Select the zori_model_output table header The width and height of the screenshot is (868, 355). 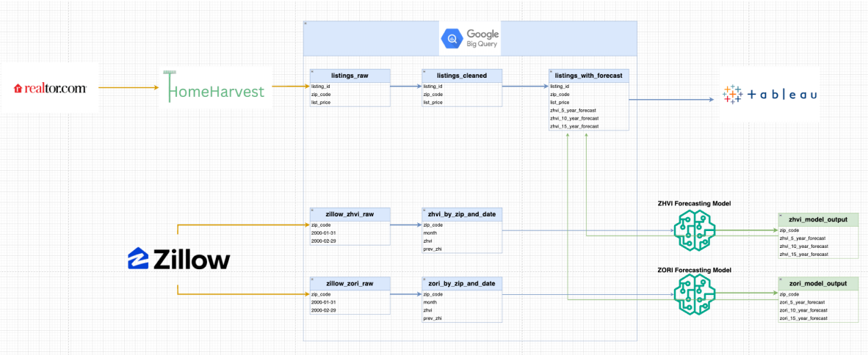[x=818, y=284]
